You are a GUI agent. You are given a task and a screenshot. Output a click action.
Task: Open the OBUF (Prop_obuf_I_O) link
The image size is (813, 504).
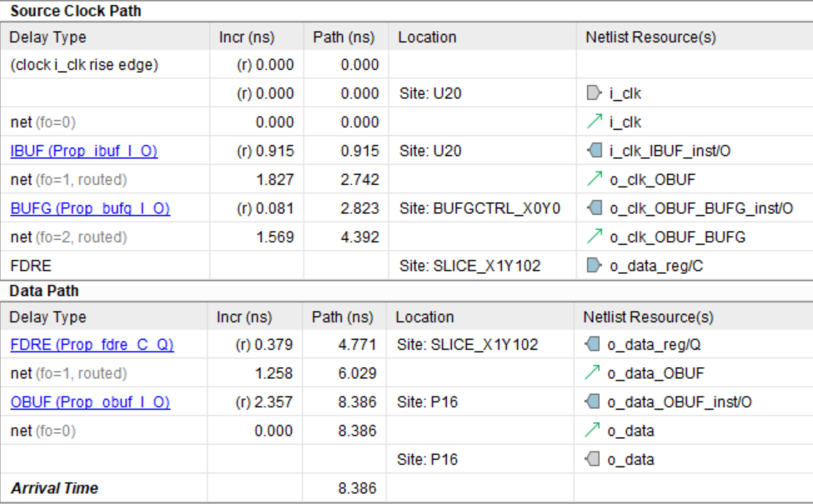tap(90, 402)
